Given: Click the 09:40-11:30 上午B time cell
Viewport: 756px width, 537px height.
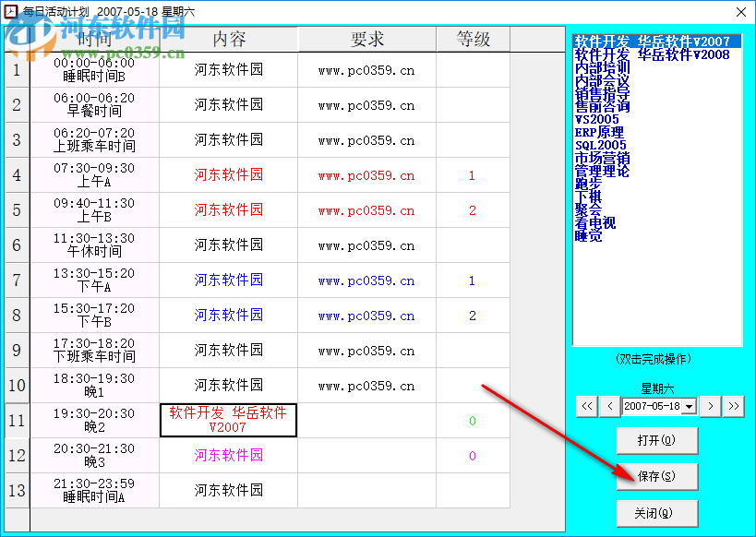Looking at the screenshot, I should click(x=94, y=210).
